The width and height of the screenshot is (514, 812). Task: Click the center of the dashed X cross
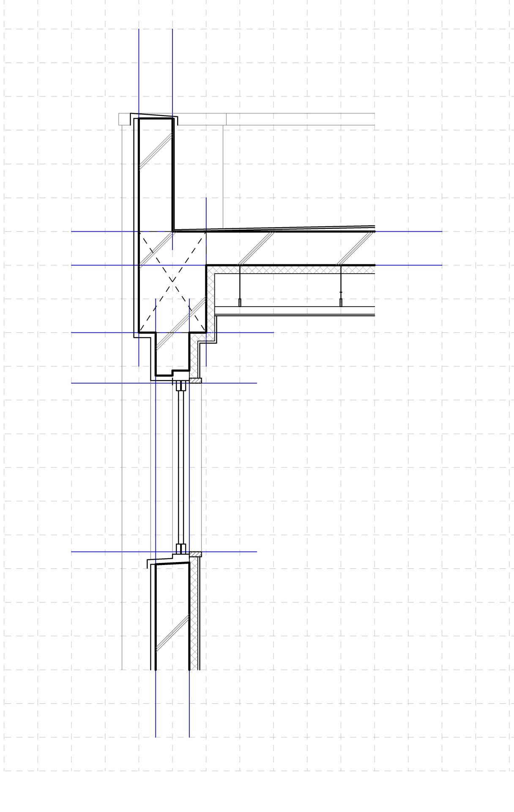pos(172,280)
